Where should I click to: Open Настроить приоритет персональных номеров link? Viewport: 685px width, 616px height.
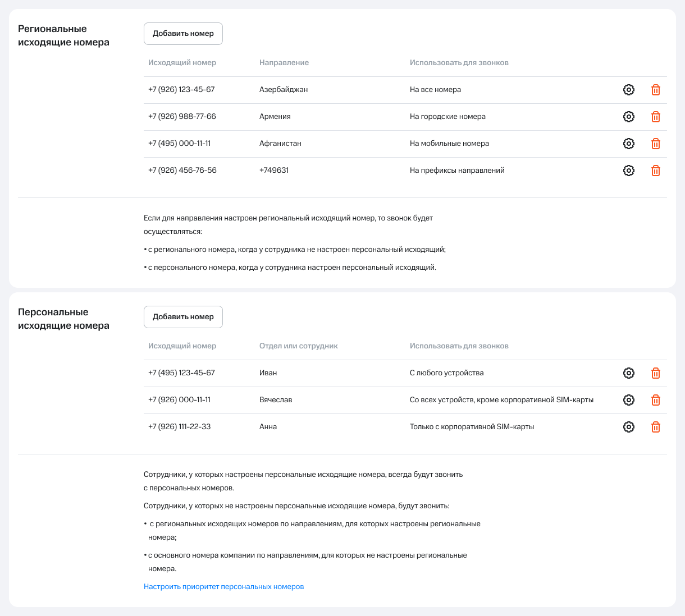coord(223,587)
